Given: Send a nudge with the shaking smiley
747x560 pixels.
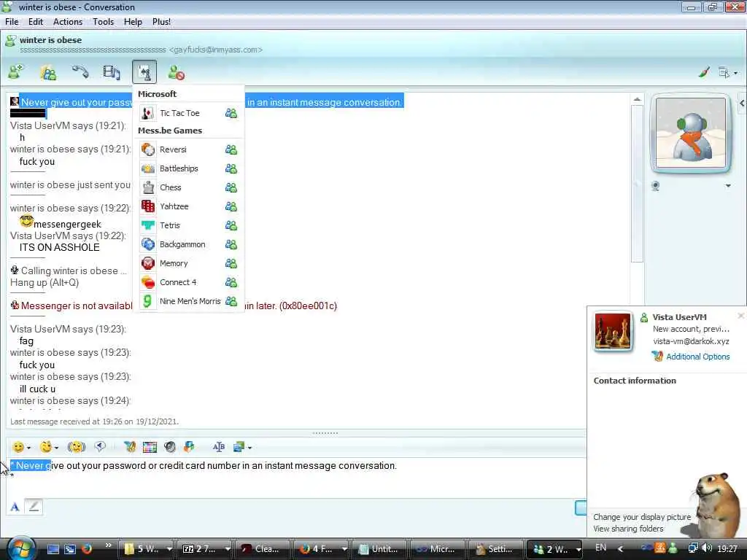Looking at the screenshot, I should click(76, 447).
